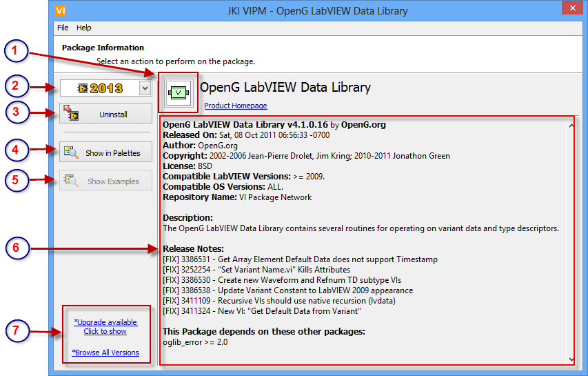Image resolution: width=588 pixels, height=376 pixels.
Task: Click the Uninstall package icon button
Action: pos(70,114)
